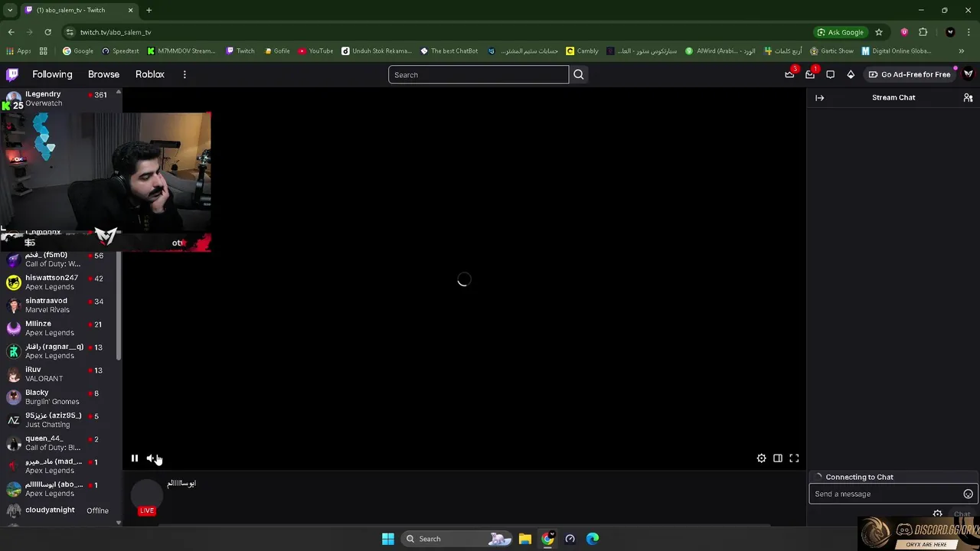Open iLegendry channel in sidebar
Screen dimensions: 980x551
(x=60, y=99)
